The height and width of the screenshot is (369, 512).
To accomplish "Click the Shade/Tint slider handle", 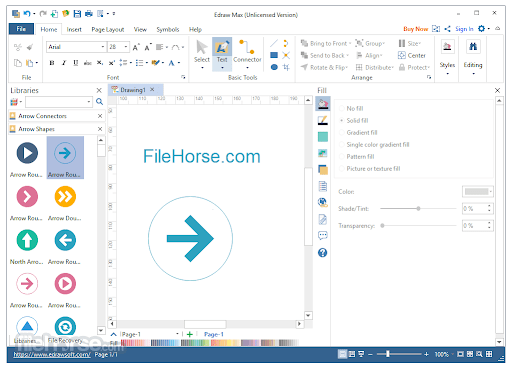I will pyautogui.click(x=418, y=208).
